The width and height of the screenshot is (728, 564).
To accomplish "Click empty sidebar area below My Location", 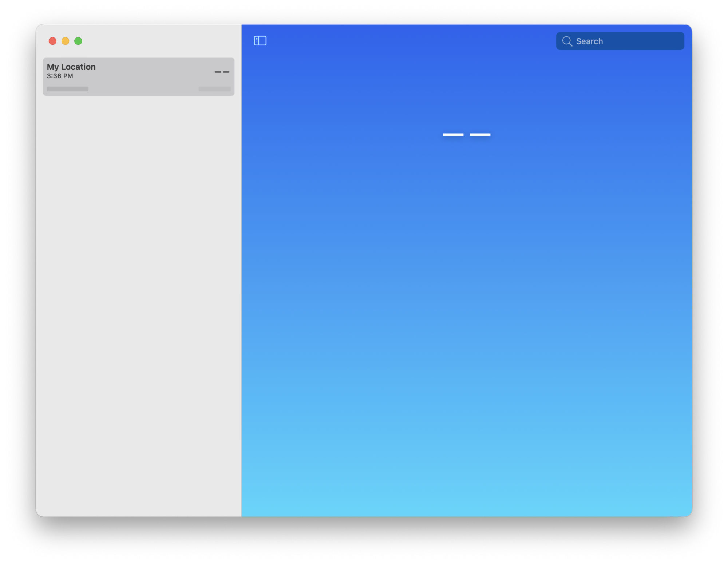I will 138,291.
